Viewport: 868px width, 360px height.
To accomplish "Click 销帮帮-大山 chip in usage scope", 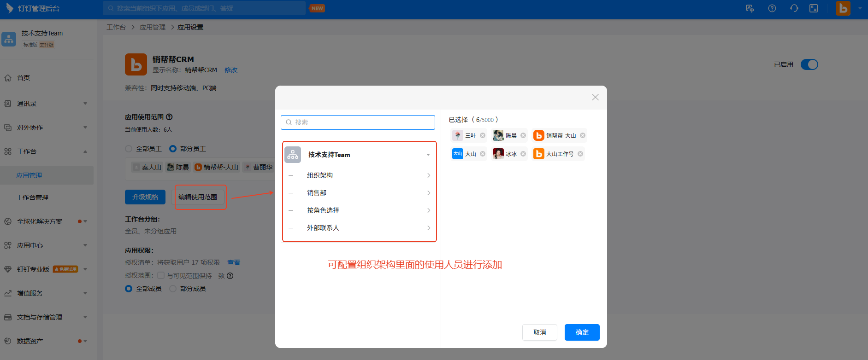I will 217,167.
